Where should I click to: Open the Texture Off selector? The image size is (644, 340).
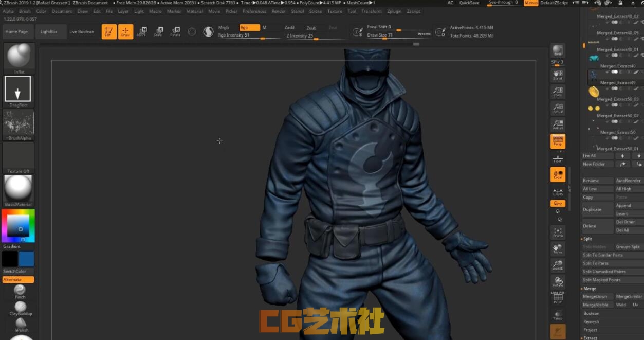click(18, 157)
